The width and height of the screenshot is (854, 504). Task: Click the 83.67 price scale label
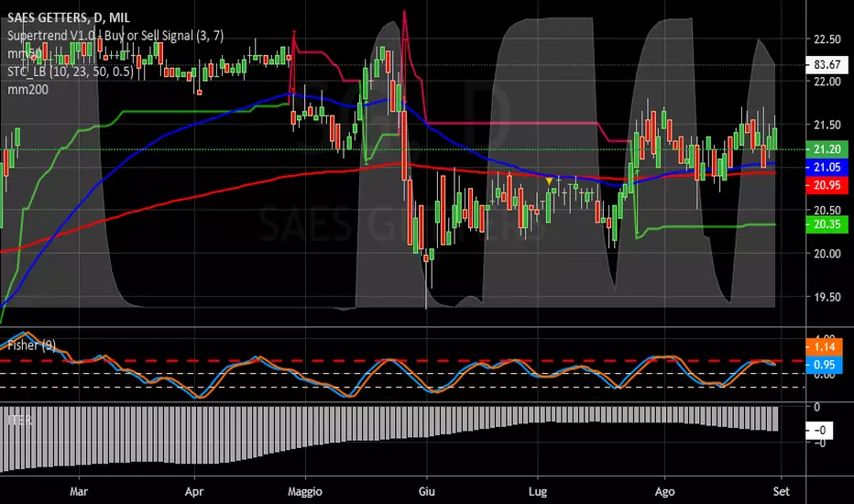click(827, 64)
